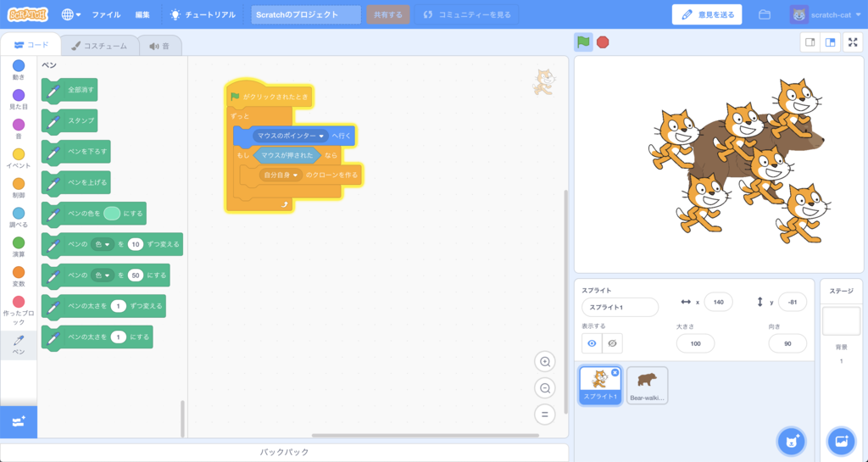Click the 共有する button
Screen dimensions: 868x462
point(388,14)
